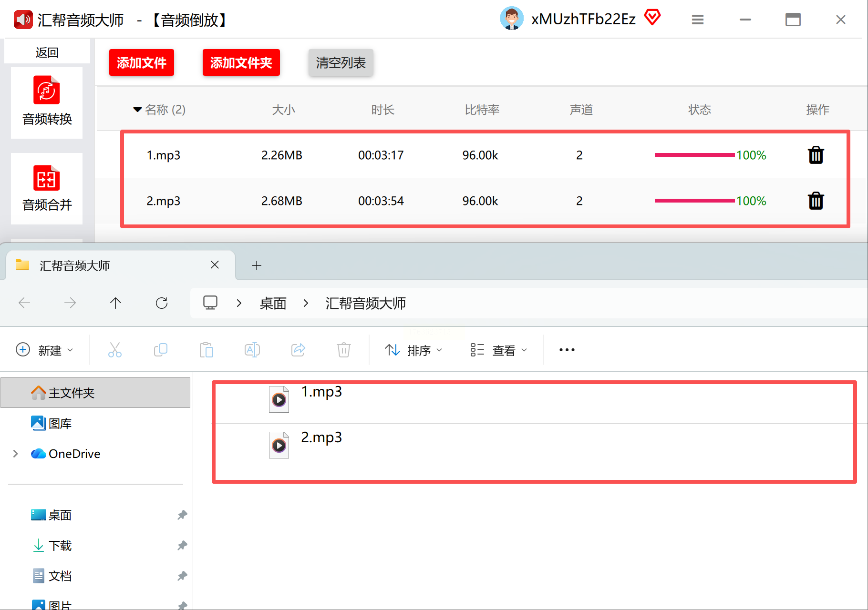Image resolution: width=868 pixels, height=610 pixels.
Task: Expand the chevron before 桌面 in address bar
Action: pos(239,303)
